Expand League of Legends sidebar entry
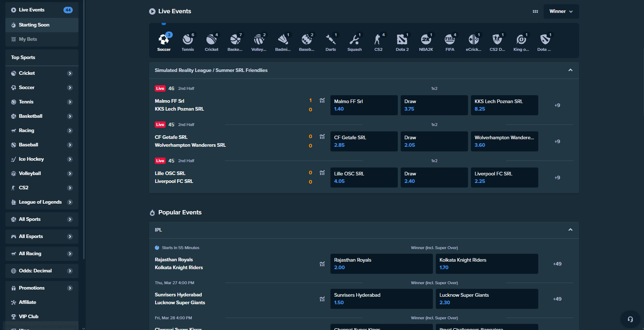Image resolution: width=644 pixels, height=330 pixels. point(70,202)
